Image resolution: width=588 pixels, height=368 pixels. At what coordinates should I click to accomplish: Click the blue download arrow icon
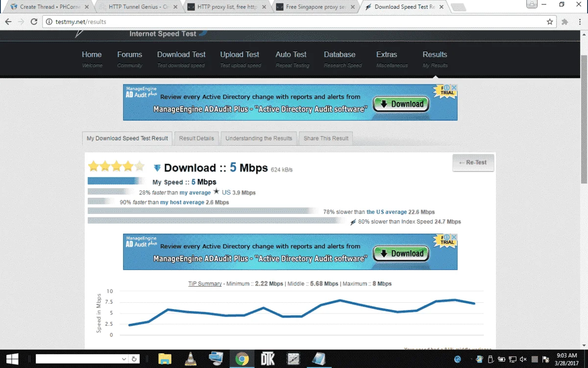point(157,168)
